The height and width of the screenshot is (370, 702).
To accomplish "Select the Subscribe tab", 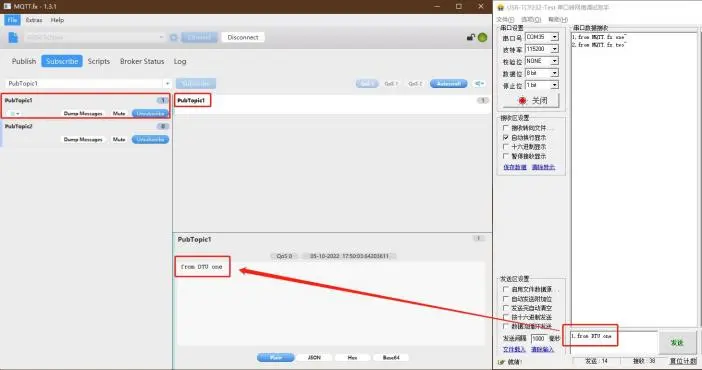I will [62, 61].
